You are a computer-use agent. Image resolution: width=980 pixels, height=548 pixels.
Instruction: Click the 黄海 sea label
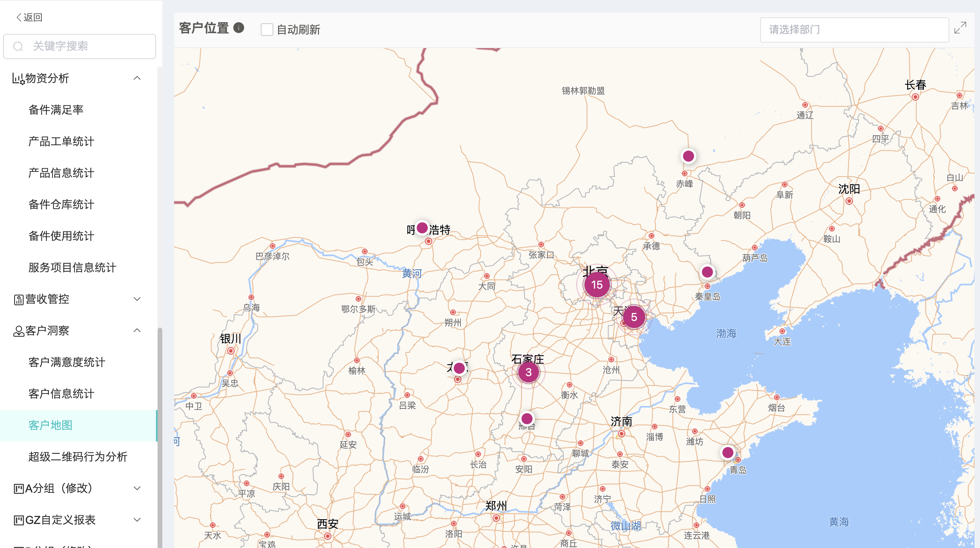coord(839,522)
